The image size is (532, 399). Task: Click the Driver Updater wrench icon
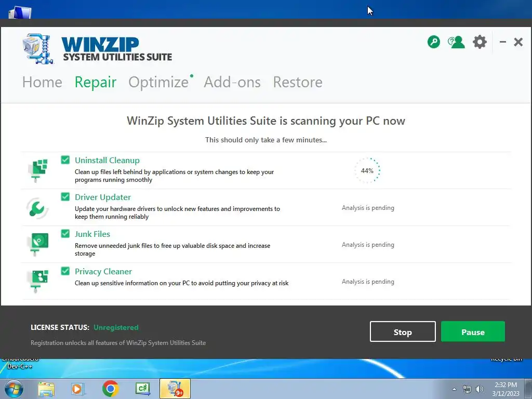(x=37, y=207)
